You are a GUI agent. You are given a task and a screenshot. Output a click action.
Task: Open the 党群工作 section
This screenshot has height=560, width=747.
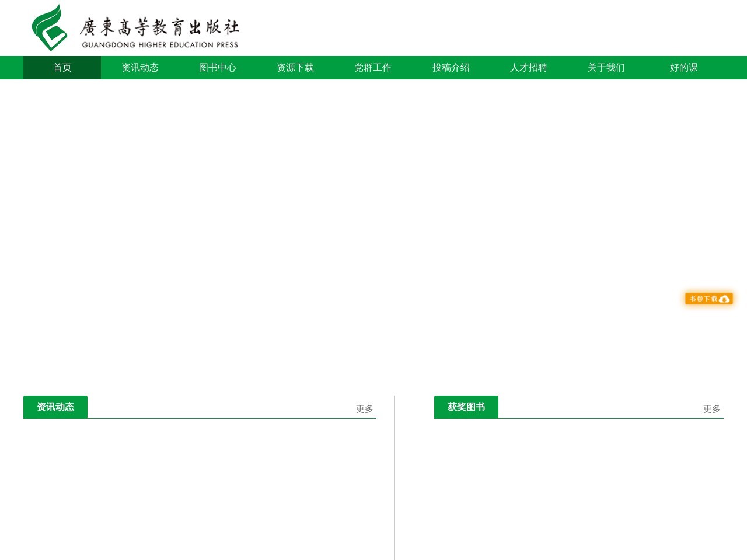[x=372, y=68]
